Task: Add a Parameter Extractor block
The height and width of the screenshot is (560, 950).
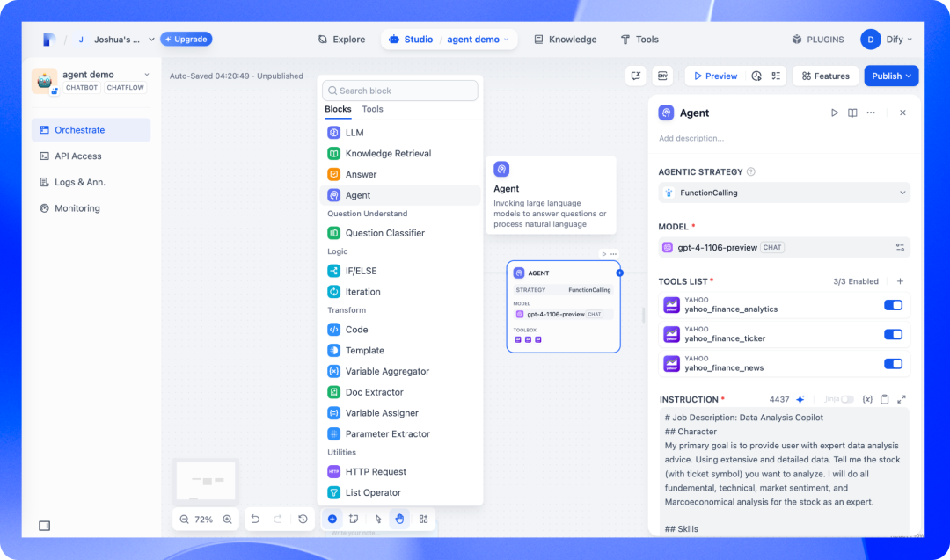Action: (x=400, y=433)
